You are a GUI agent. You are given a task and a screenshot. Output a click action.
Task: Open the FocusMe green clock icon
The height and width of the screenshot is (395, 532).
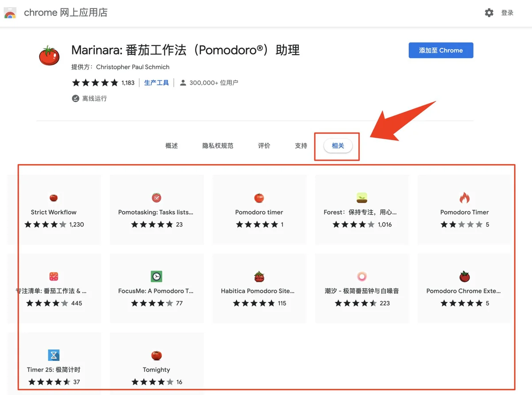click(x=156, y=277)
